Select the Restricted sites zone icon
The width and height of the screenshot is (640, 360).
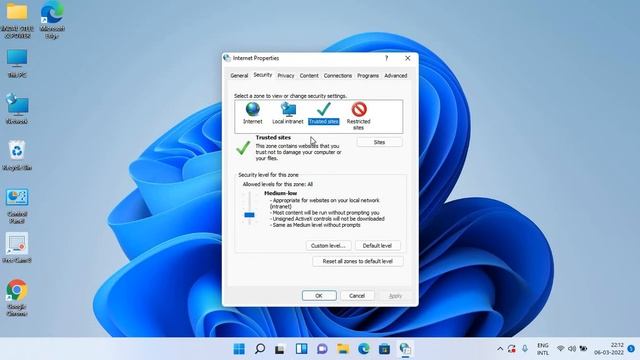click(359, 109)
